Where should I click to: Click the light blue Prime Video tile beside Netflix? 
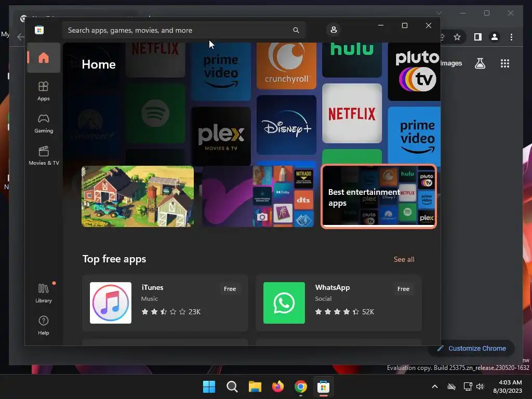[x=414, y=137]
